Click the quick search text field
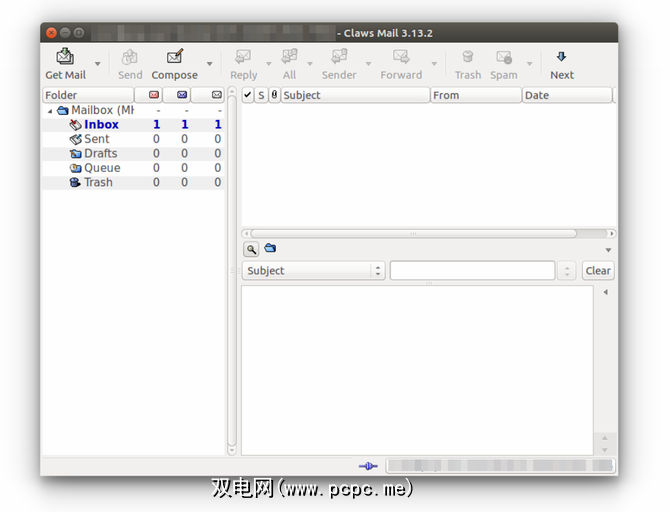 [x=473, y=271]
